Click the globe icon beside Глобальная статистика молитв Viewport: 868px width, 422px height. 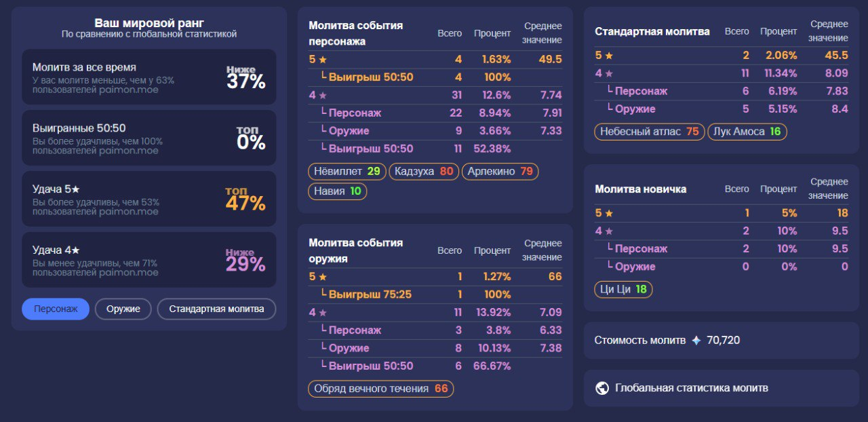(x=601, y=388)
